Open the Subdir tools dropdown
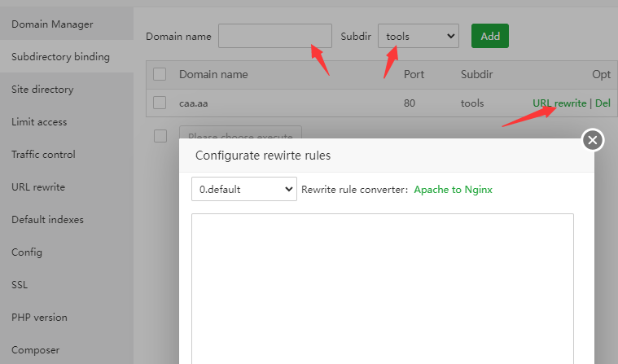This screenshot has width=618, height=364. tap(419, 36)
